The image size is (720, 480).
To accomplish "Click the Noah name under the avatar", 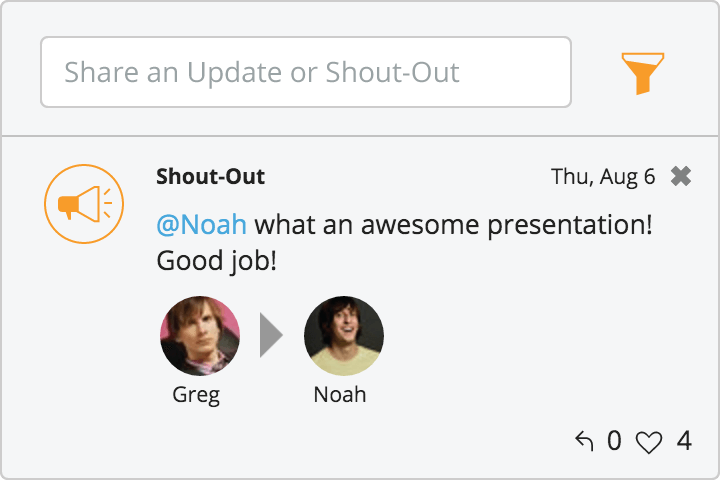I will click(x=340, y=394).
